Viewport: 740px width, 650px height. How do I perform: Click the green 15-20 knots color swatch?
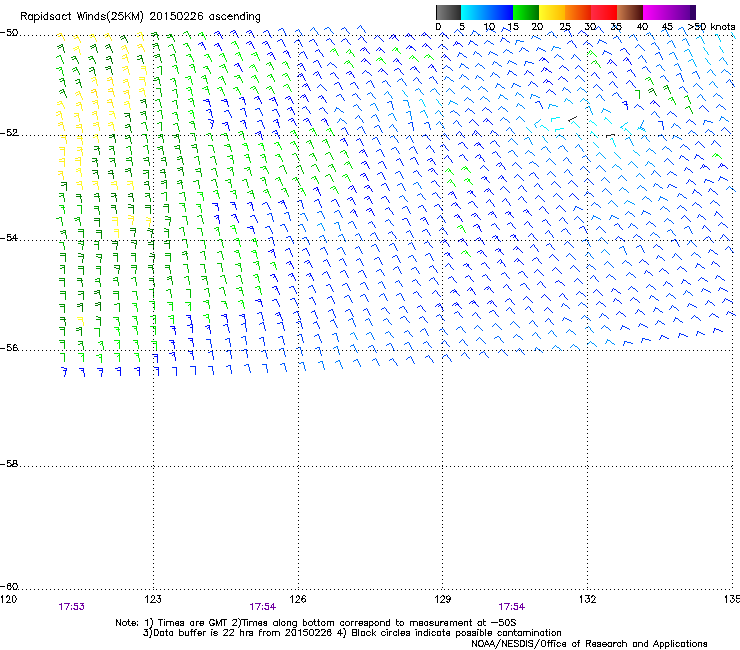pos(526,12)
